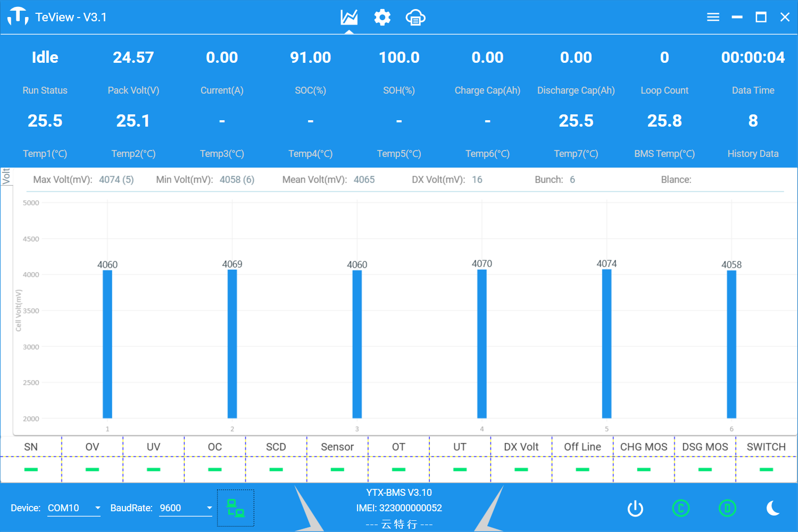Click the CHG MOS status indicator
Screen dimensions: 798x532
[644, 469]
